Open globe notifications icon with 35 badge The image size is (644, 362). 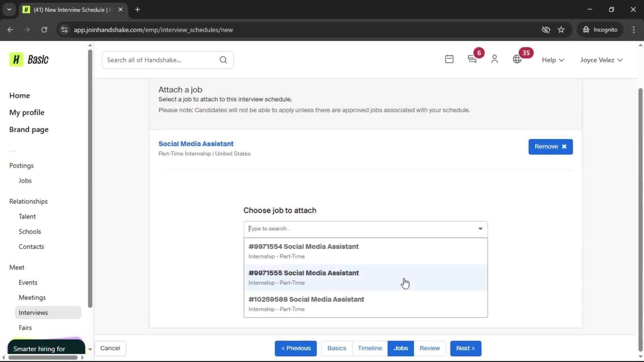(517, 59)
